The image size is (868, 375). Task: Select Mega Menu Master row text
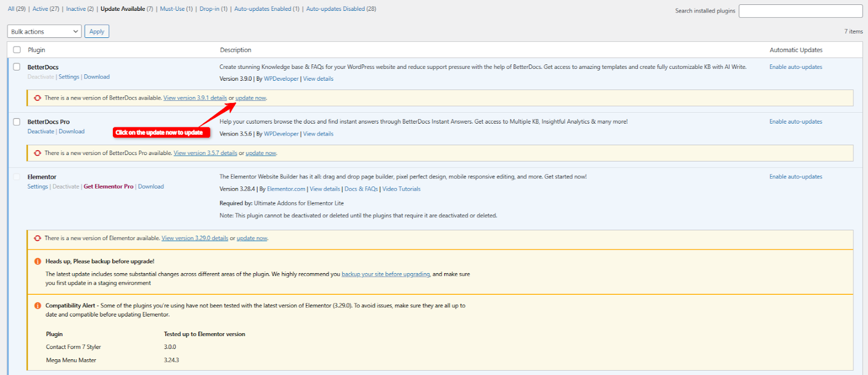coord(71,360)
